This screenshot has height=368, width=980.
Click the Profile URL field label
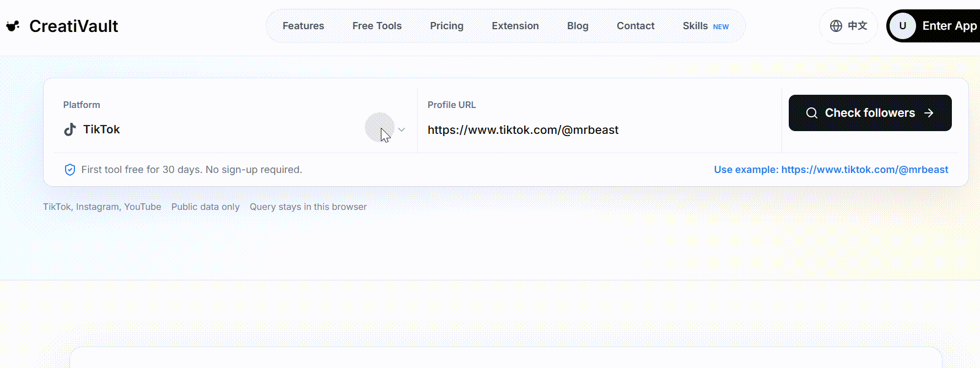[451, 105]
